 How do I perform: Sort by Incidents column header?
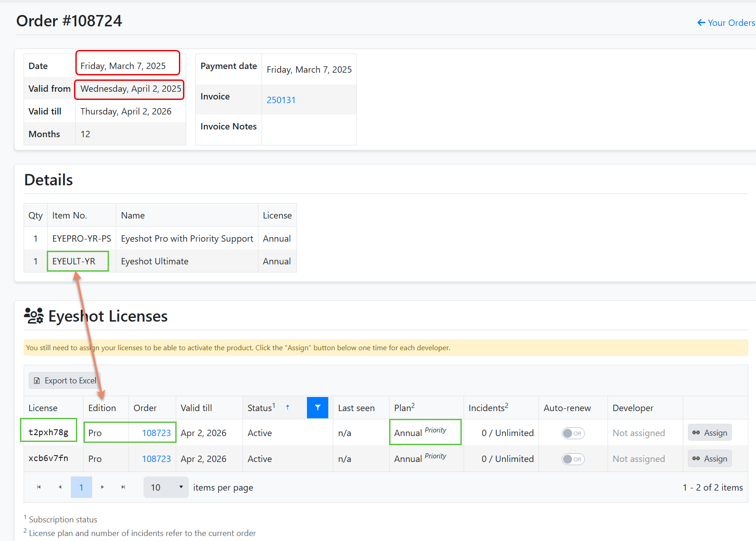point(488,408)
